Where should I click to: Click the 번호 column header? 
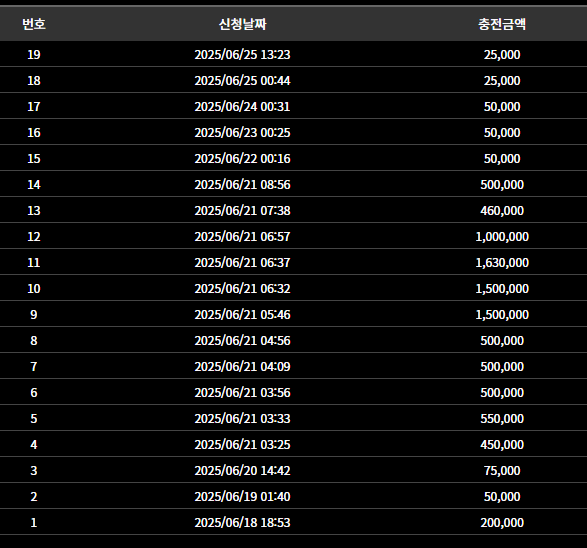34,24
